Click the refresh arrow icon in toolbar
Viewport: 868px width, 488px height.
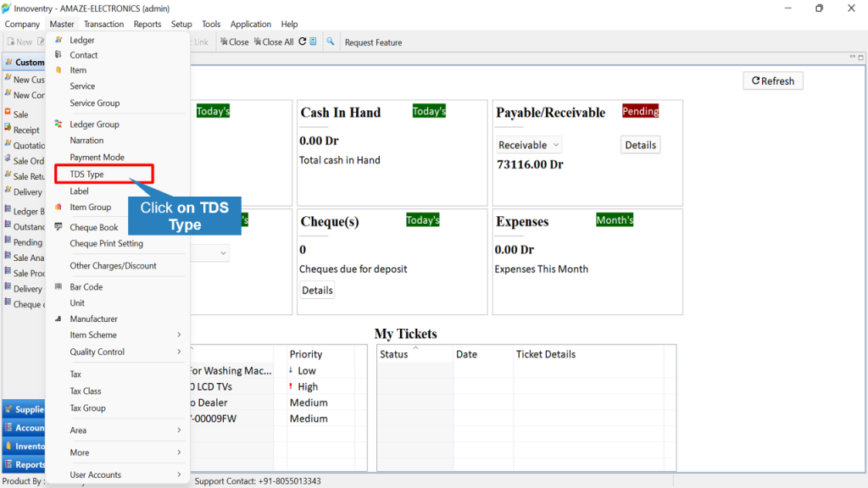tap(303, 42)
